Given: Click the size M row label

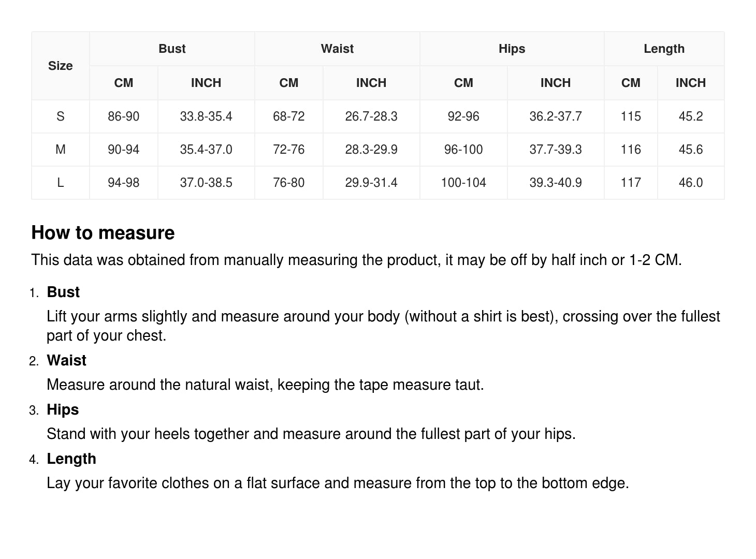Looking at the screenshot, I should [x=61, y=150].
